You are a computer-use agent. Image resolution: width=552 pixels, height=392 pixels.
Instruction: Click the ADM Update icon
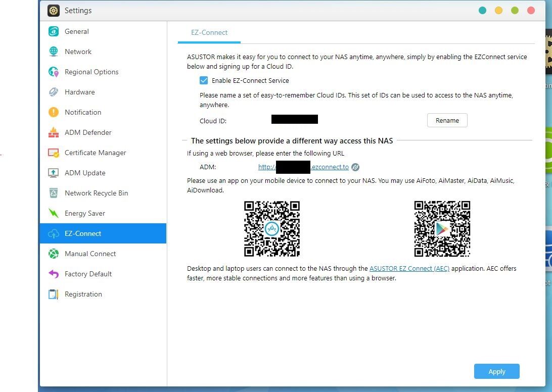point(54,173)
